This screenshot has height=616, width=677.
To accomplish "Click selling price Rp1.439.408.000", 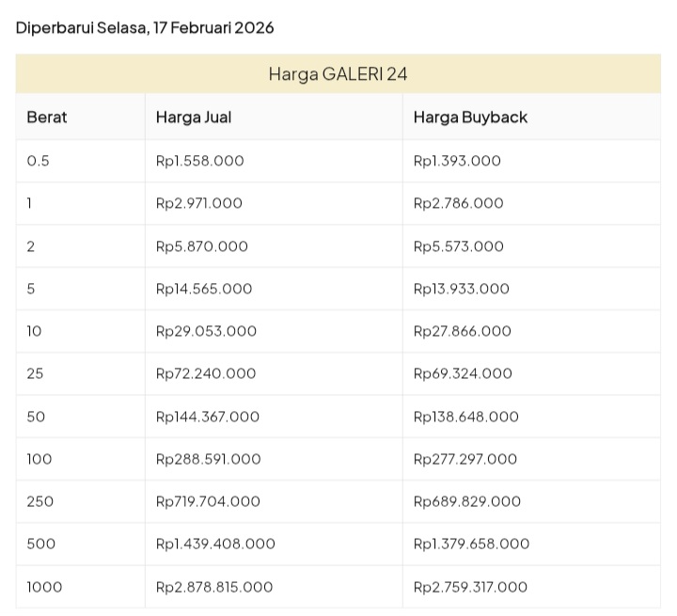I will 215,544.
